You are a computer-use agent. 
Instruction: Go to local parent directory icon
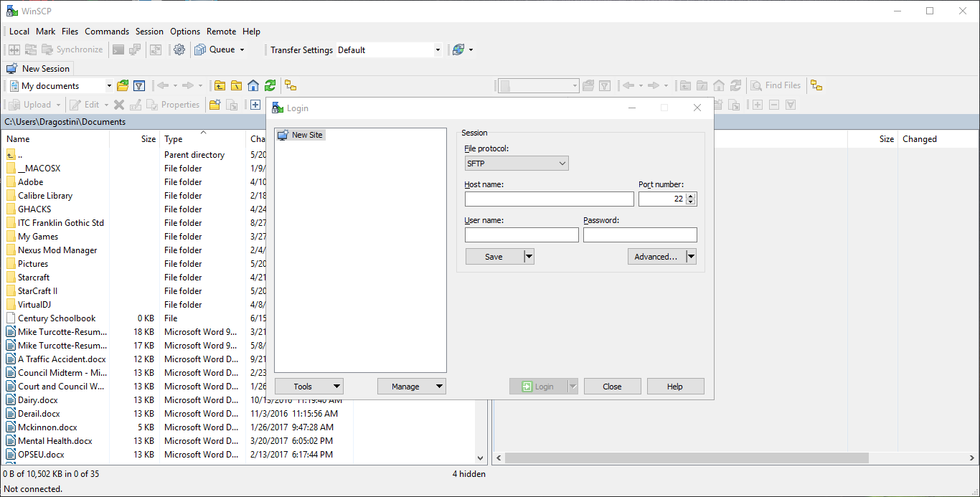pyautogui.click(x=220, y=85)
